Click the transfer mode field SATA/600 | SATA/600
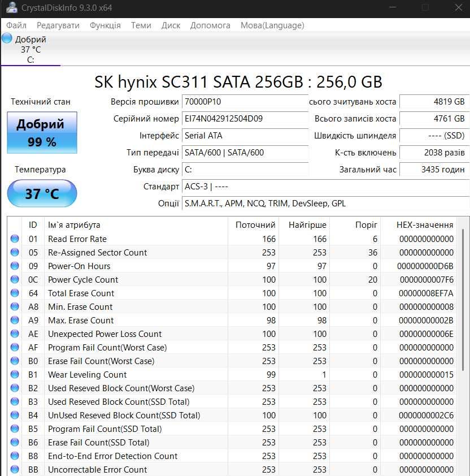The image size is (470, 476). pyautogui.click(x=245, y=153)
